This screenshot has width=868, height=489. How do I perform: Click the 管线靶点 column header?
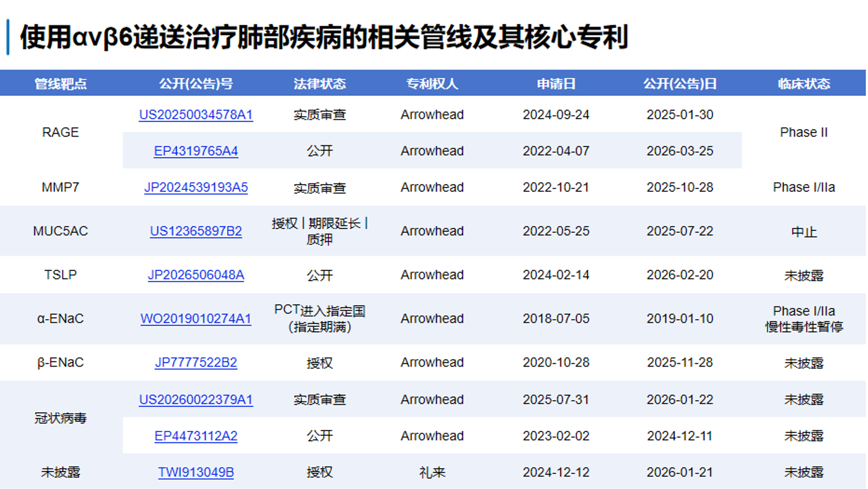(60, 83)
